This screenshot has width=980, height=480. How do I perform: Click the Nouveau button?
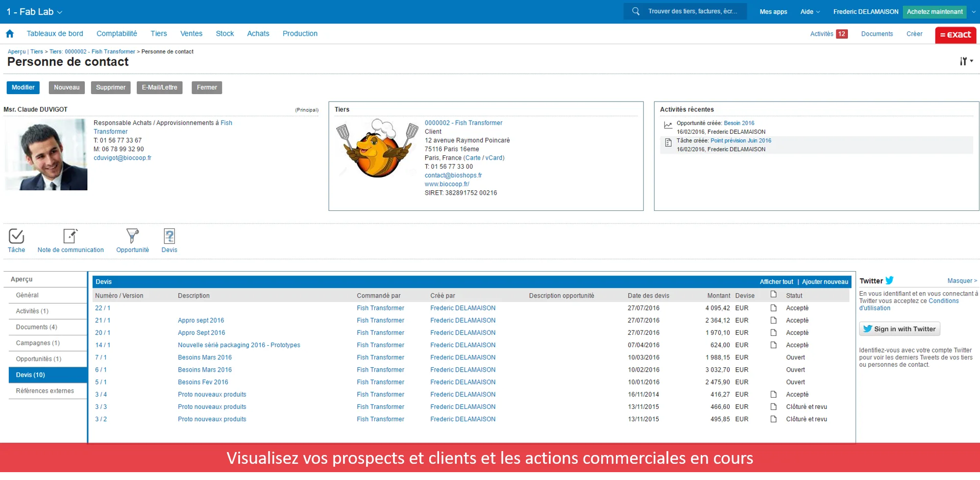pyautogui.click(x=67, y=88)
